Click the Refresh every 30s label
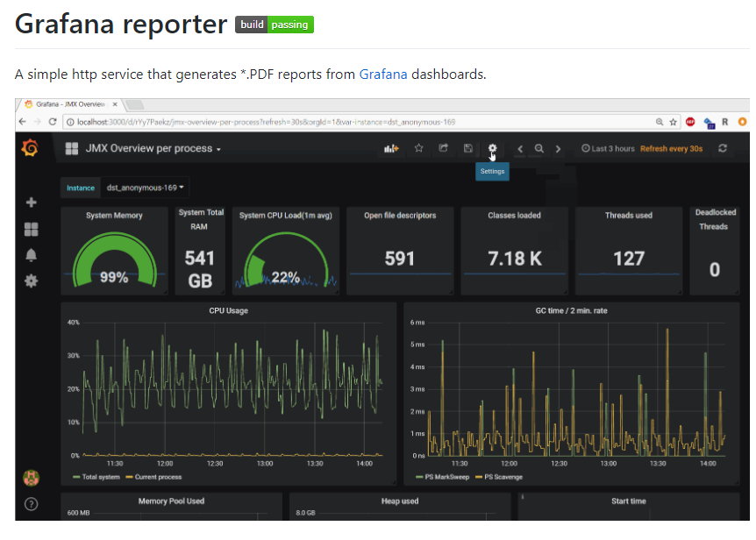This screenshot has width=756, height=540. (671, 148)
